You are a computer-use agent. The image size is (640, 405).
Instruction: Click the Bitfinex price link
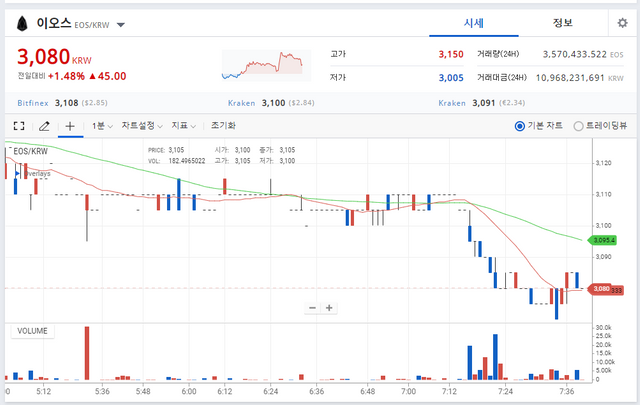tap(33, 103)
